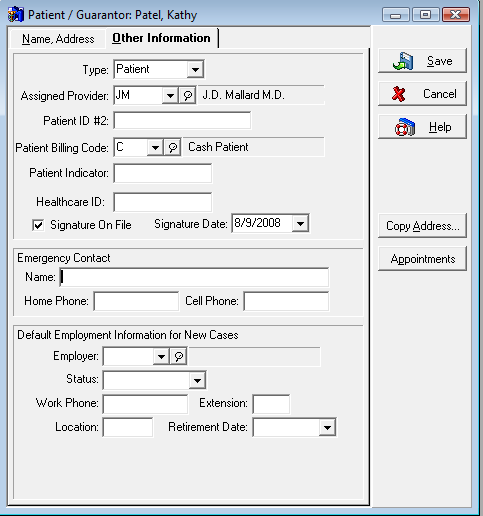Open the Signature Date calendar dropdown
Screen dimensions: 483x516
pos(300,223)
